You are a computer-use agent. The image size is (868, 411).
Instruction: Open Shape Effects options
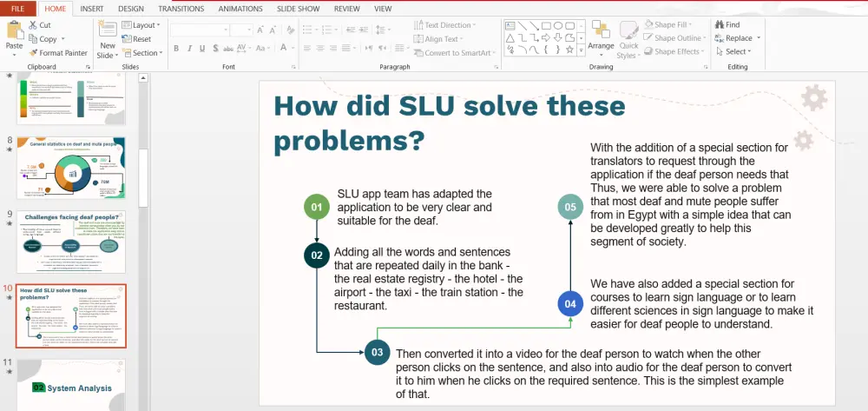click(674, 51)
